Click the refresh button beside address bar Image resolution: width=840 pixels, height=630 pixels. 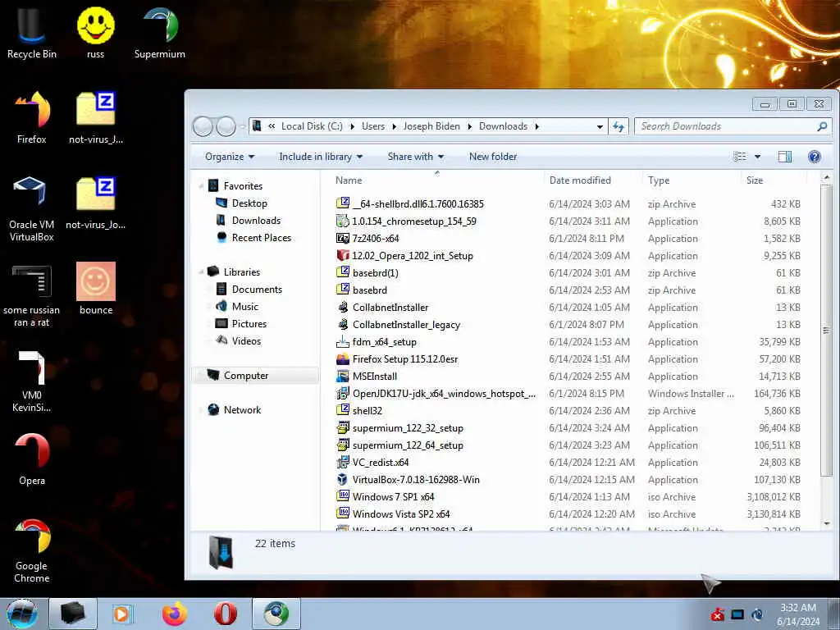pos(619,126)
